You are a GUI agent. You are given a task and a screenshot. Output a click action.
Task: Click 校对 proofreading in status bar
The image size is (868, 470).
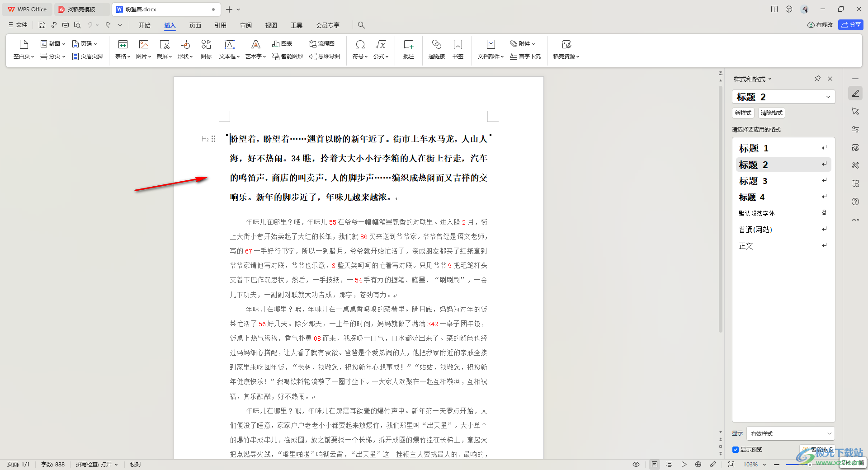point(136,464)
